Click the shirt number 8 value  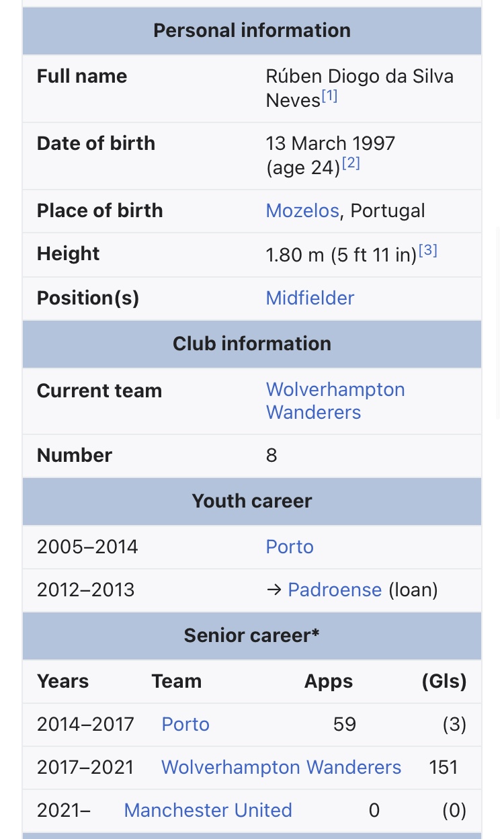[x=271, y=455]
